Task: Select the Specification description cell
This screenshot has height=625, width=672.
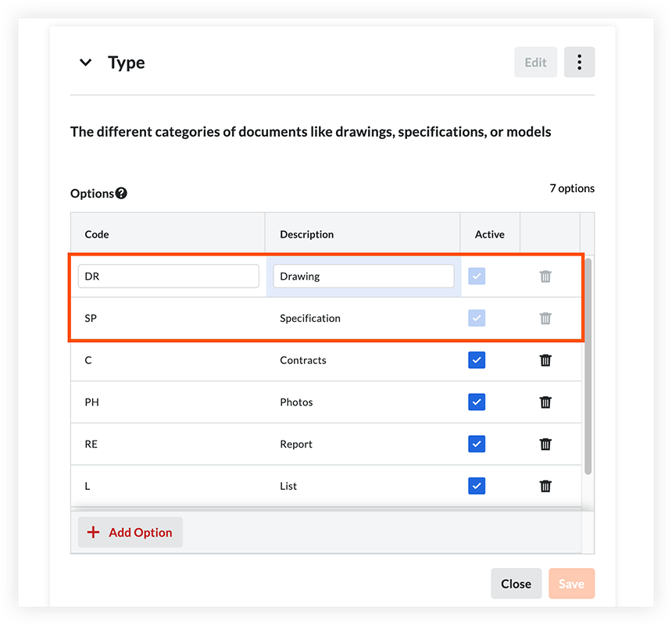Action: tap(363, 318)
